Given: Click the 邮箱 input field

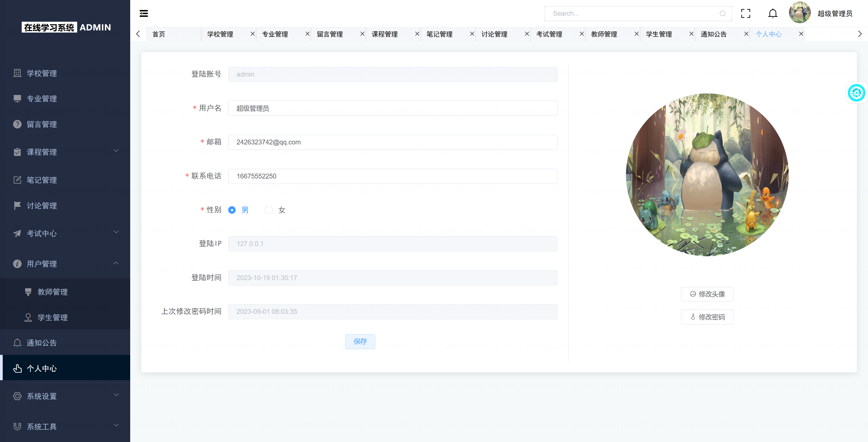Looking at the screenshot, I should 392,142.
